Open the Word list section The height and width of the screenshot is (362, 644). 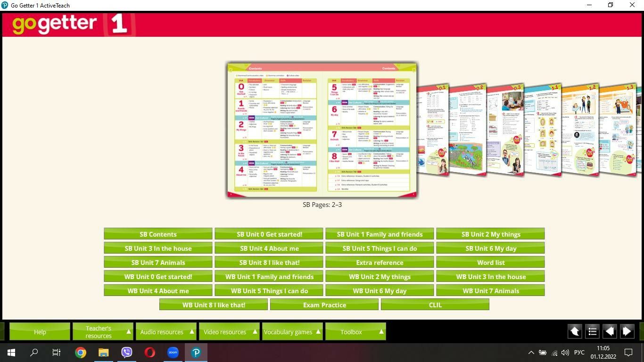tap(491, 262)
